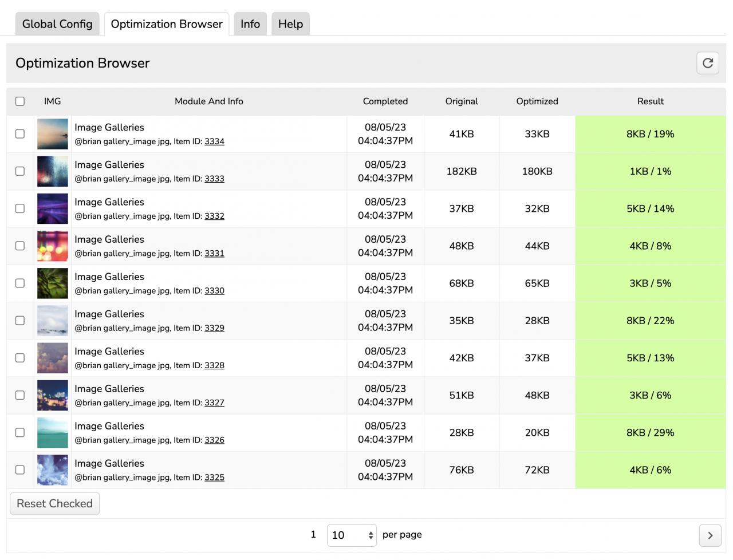This screenshot has width=733, height=560.
Task: Check the box for item 3333 row
Action: click(x=20, y=171)
